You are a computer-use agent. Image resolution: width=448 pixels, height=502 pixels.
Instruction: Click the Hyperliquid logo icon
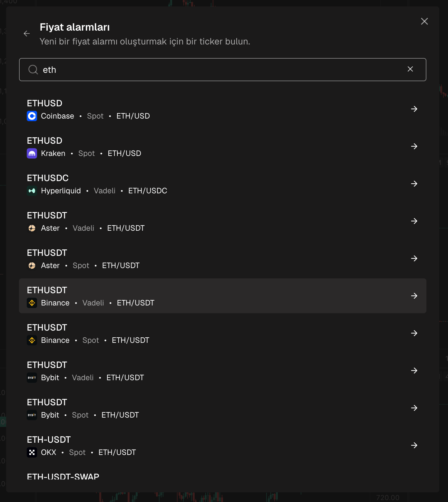32,191
